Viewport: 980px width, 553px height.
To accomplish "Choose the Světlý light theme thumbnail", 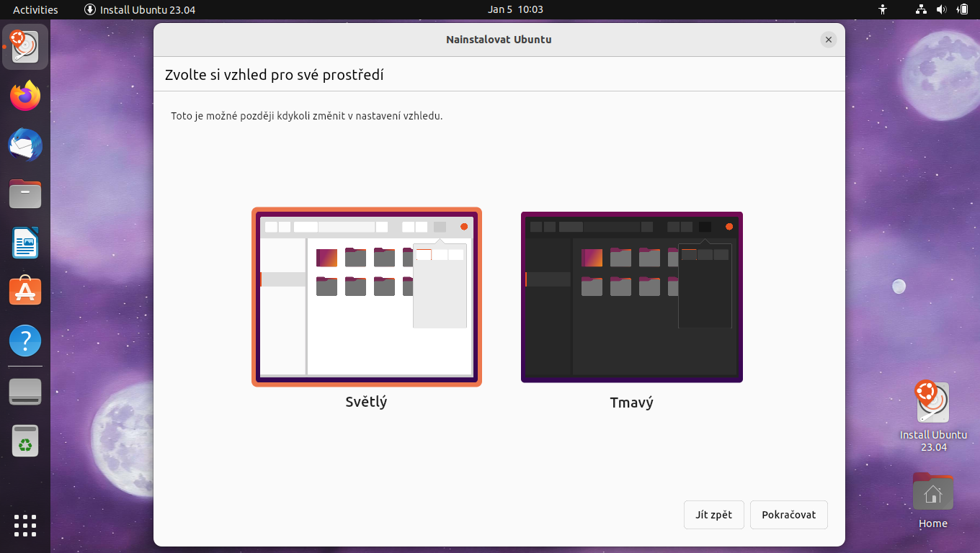I will click(367, 297).
